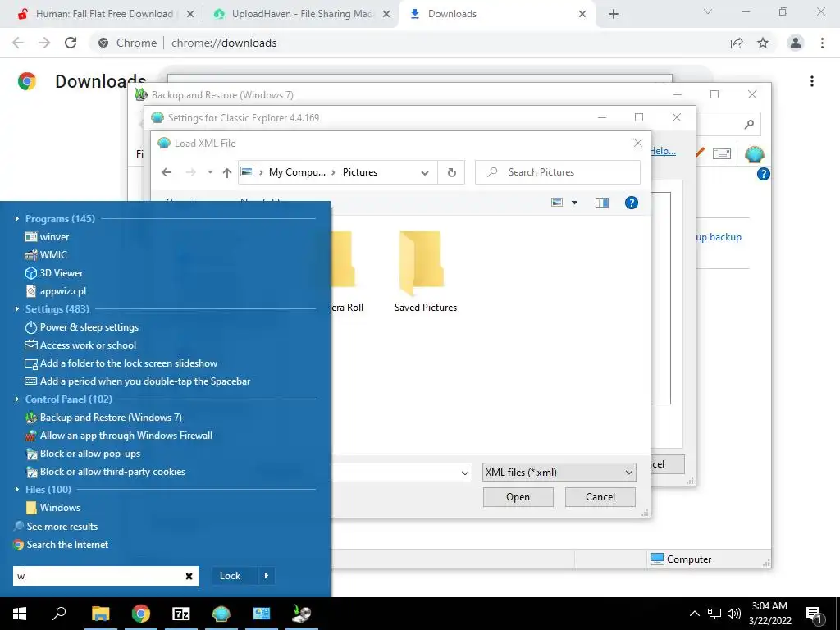
Task: Change view icon in file dialog
Action: click(x=557, y=203)
